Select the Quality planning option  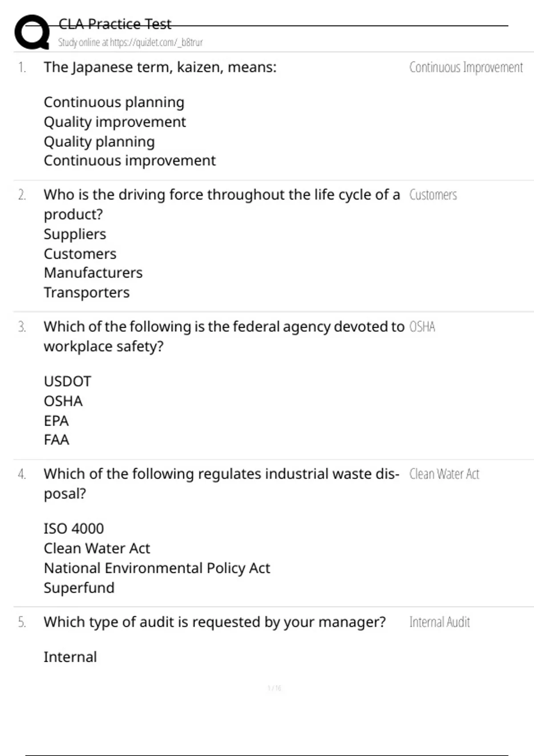99,141
